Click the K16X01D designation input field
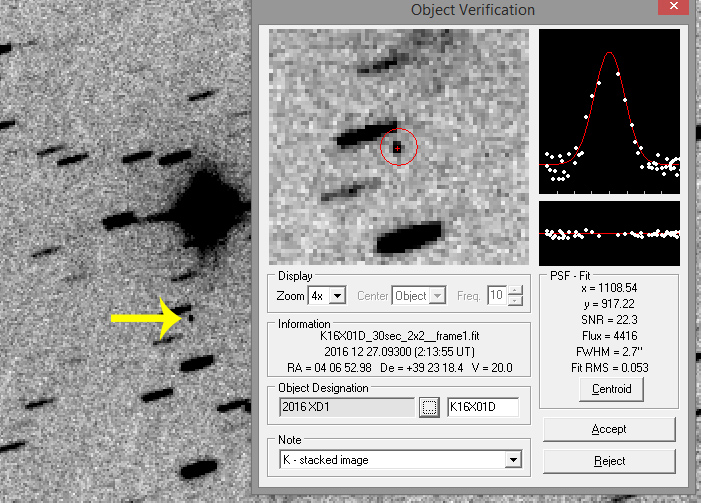The height and width of the screenshot is (503, 701). (x=483, y=407)
